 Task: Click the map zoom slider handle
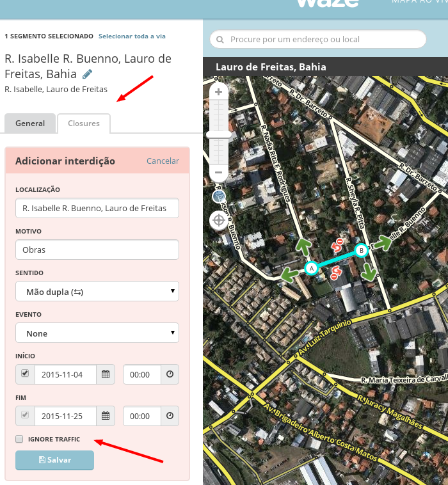point(219,134)
